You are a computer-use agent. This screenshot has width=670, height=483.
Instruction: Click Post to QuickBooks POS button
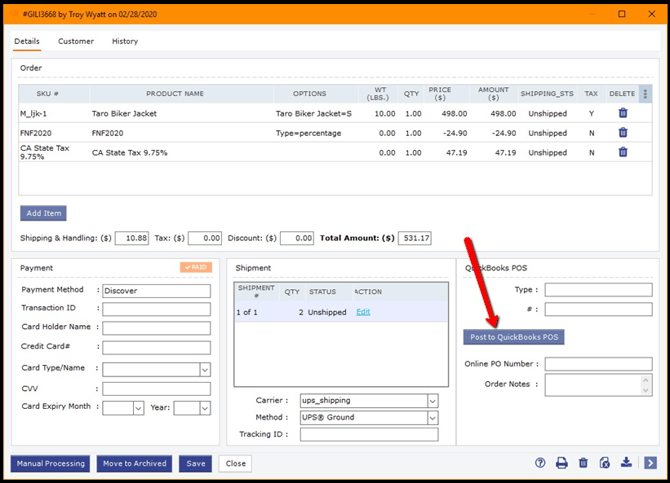pos(513,337)
